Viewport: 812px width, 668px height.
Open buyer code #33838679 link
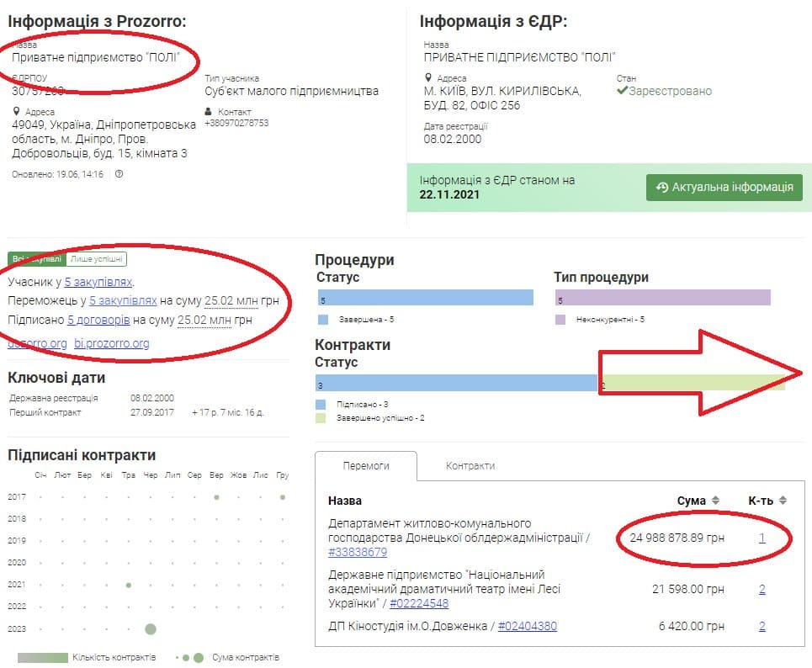358,553
